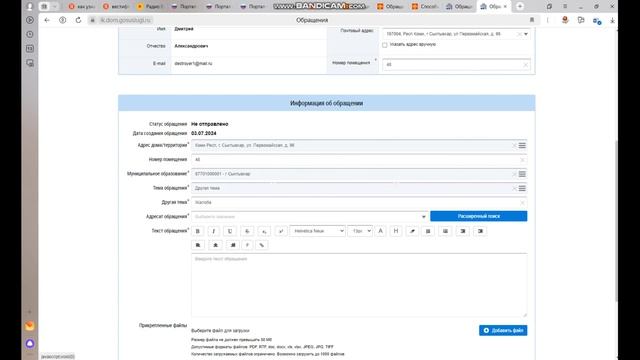Switch to the Способ browser tab

[424, 7]
